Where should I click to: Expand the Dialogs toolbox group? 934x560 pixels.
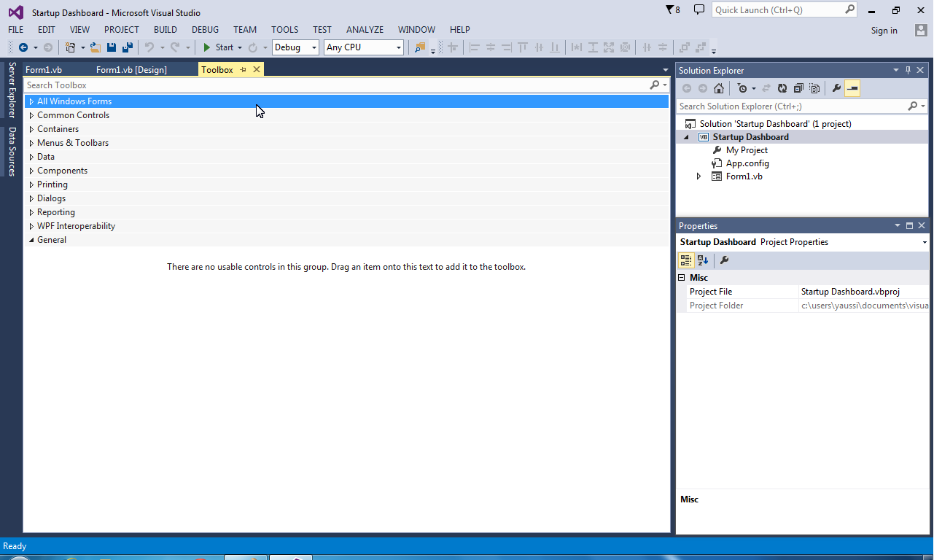31,198
